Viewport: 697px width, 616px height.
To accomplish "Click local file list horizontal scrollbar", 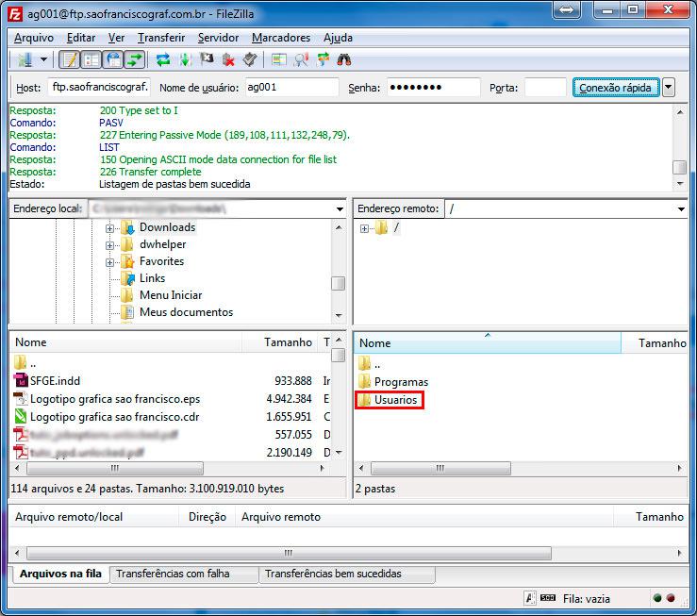I will pos(115,468).
